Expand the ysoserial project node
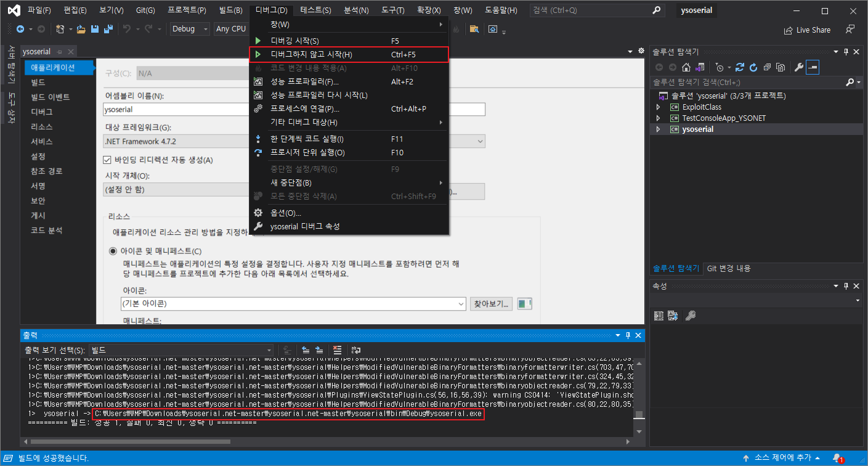Screen dimensions: 868x466 (658, 129)
